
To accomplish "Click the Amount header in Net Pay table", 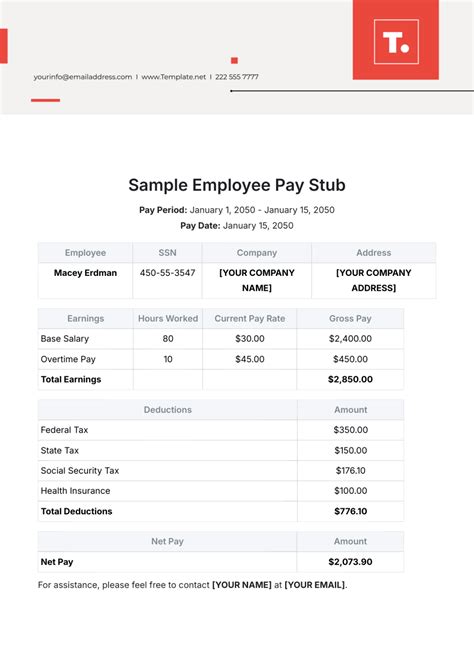I will point(350,542).
